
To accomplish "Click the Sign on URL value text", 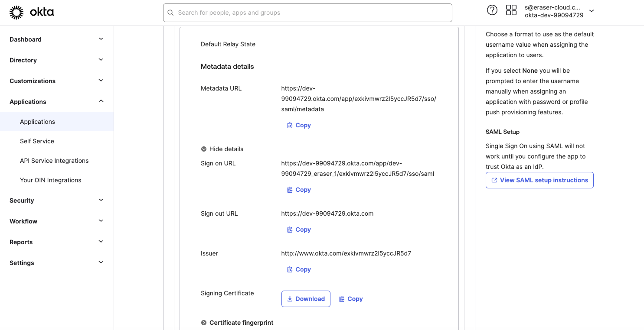I will (357, 168).
